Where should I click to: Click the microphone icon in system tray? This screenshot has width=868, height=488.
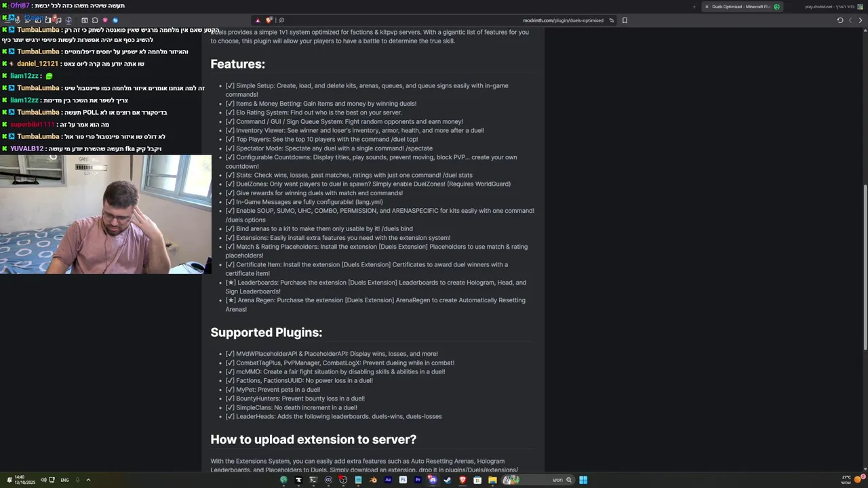77,480
